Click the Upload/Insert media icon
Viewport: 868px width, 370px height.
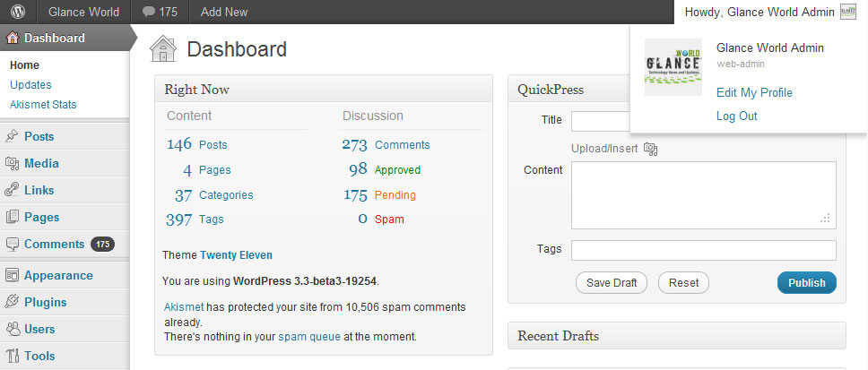click(x=650, y=149)
